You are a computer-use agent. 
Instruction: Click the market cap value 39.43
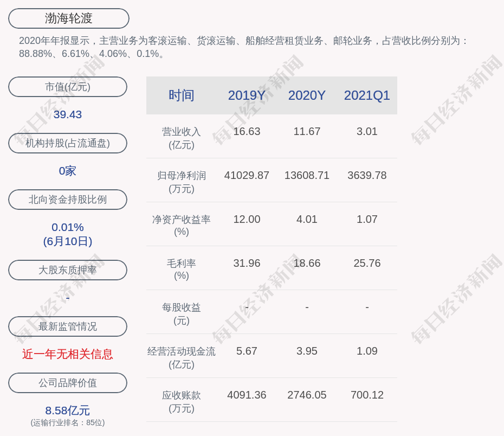click(68, 114)
